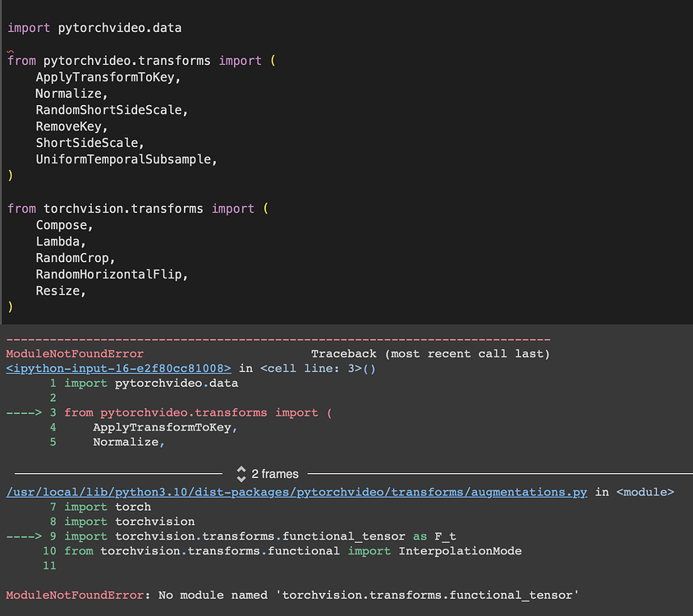Click the red ModuleNotFoundError heading in the traceback

[75, 354]
